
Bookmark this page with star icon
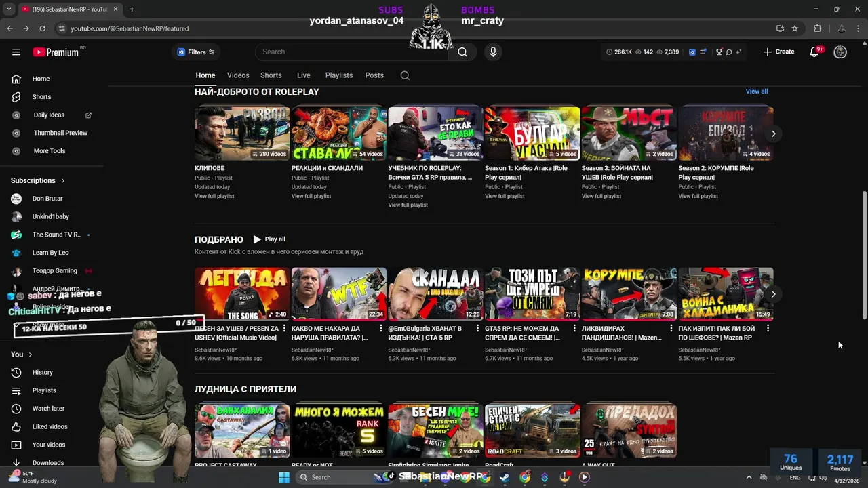pyautogui.click(x=795, y=28)
